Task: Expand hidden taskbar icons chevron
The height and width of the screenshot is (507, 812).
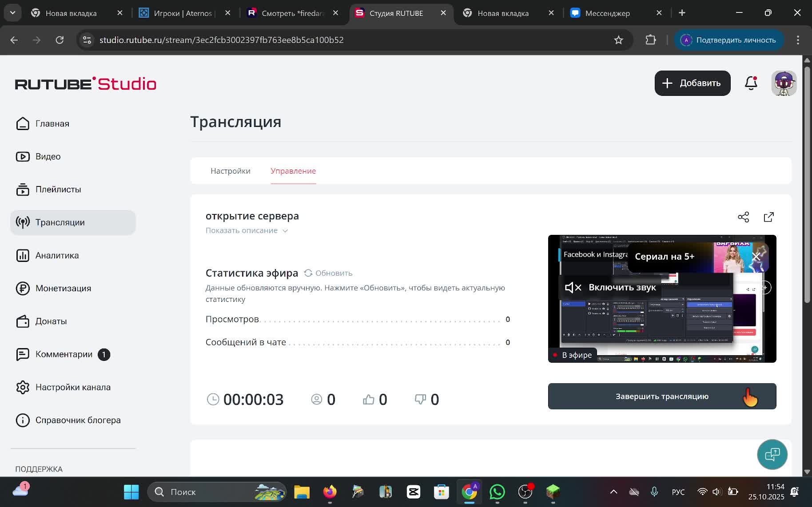Action: click(613, 491)
